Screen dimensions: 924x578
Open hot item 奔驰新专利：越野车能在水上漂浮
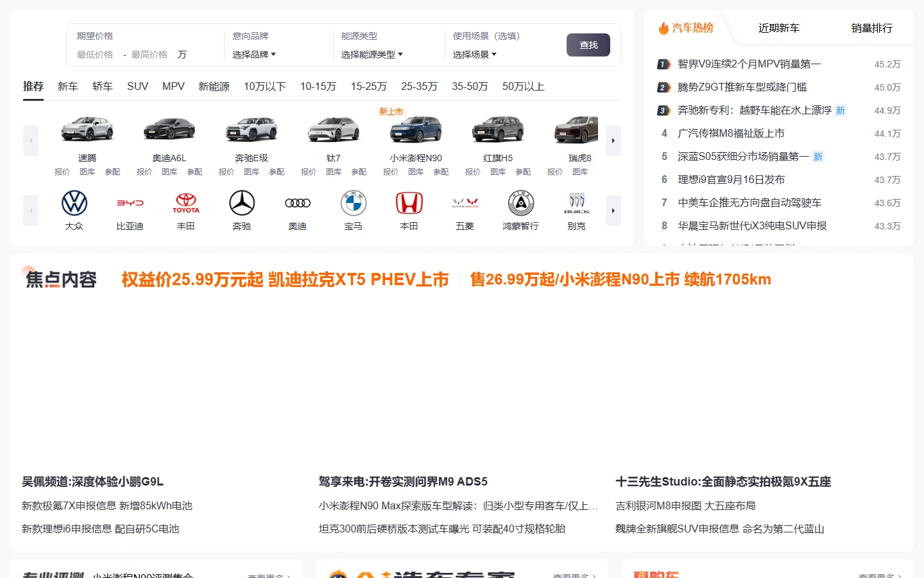pos(755,110)
